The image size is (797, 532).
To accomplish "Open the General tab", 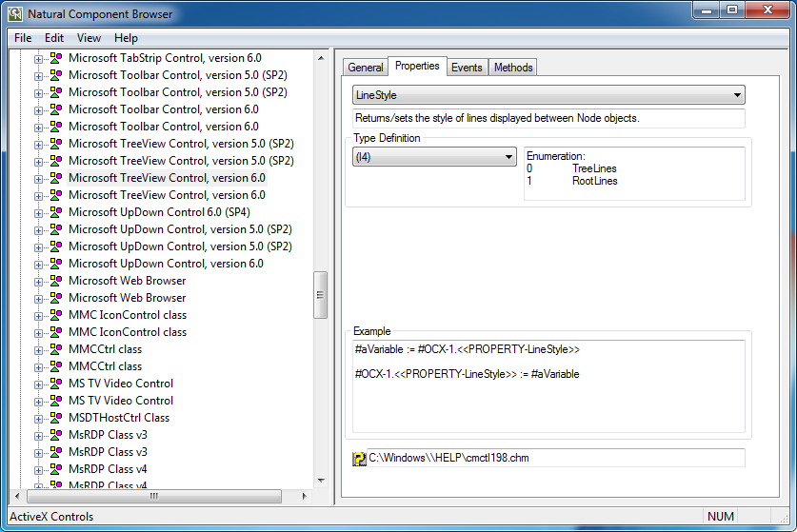I will [366, 68].
